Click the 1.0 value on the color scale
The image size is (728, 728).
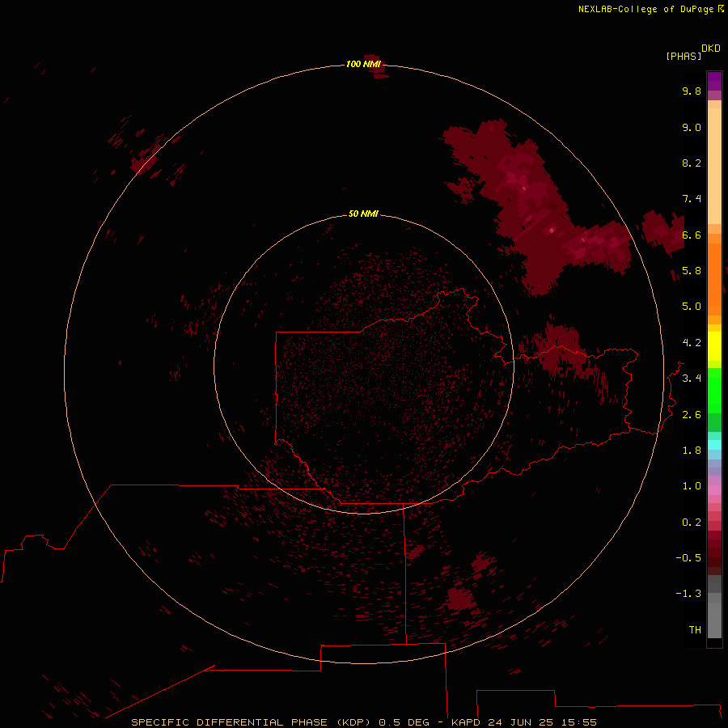click(x=692, y=486)
